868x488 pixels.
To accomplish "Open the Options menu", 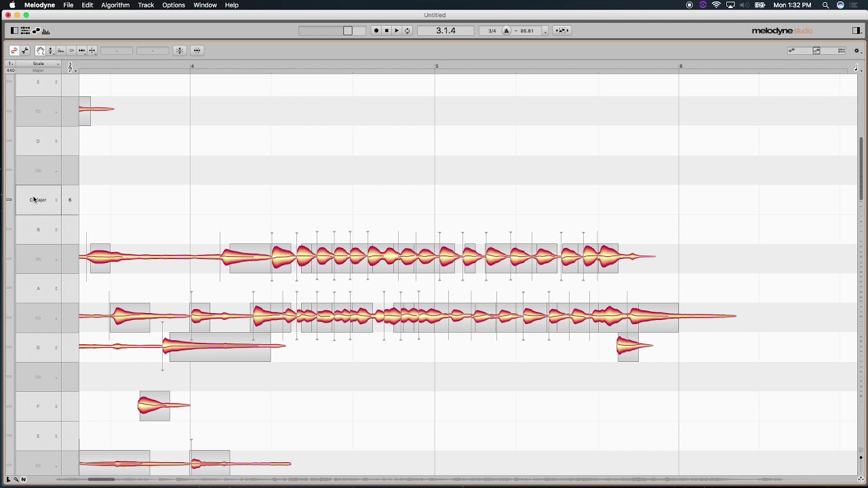I will [x=174, y=5].
